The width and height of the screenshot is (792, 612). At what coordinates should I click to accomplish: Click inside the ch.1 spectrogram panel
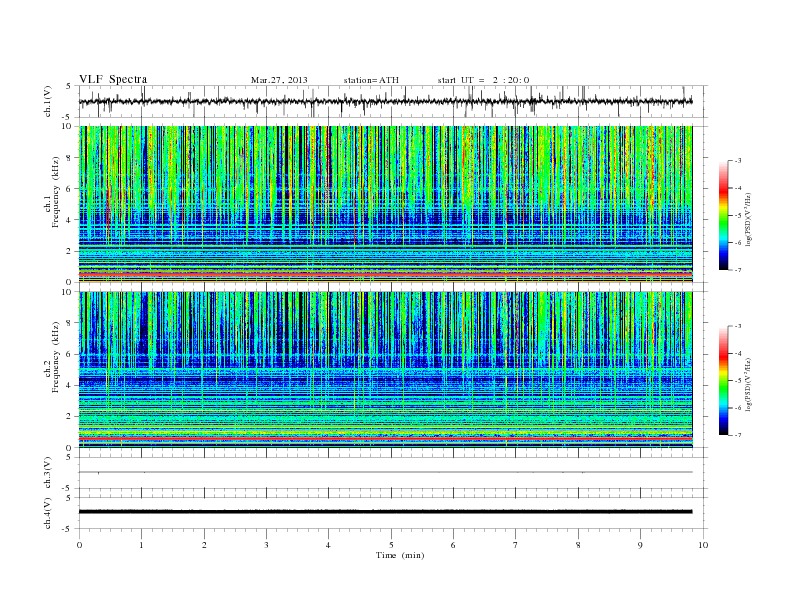385,204
